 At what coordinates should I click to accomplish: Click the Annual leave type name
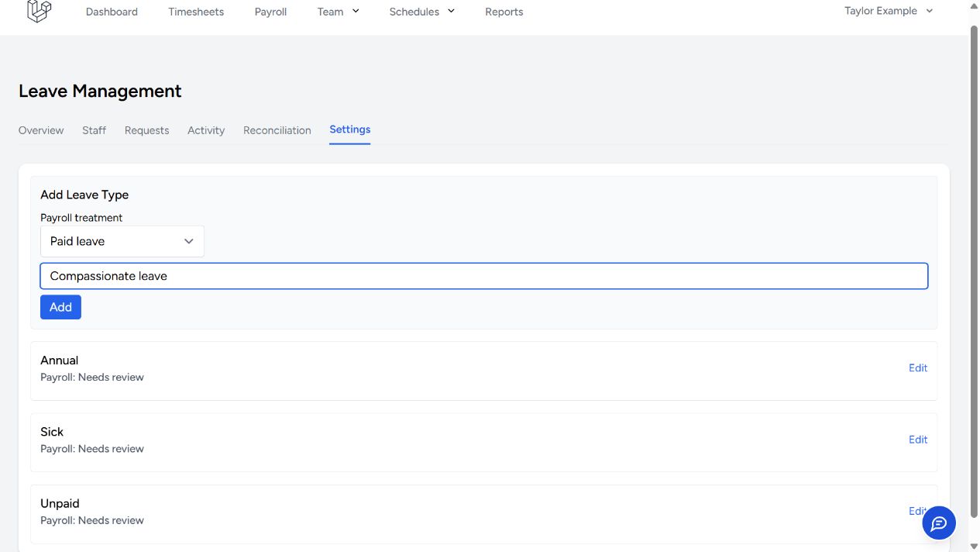pyautogui.click(x=60, y=361)
